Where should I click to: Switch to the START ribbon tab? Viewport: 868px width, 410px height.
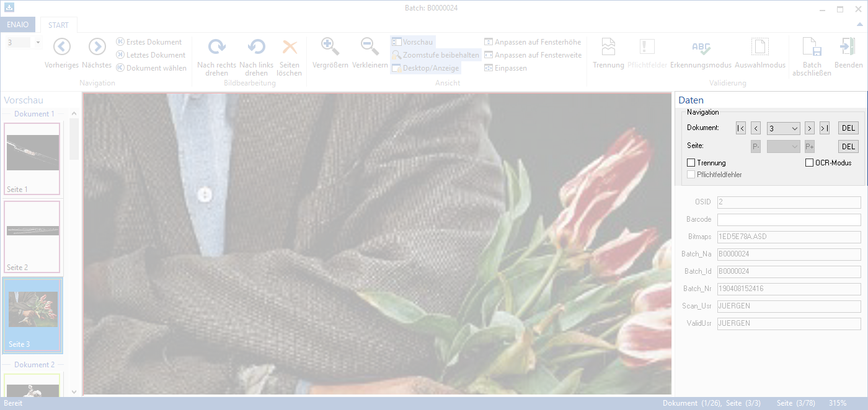[x=58, y=25]
